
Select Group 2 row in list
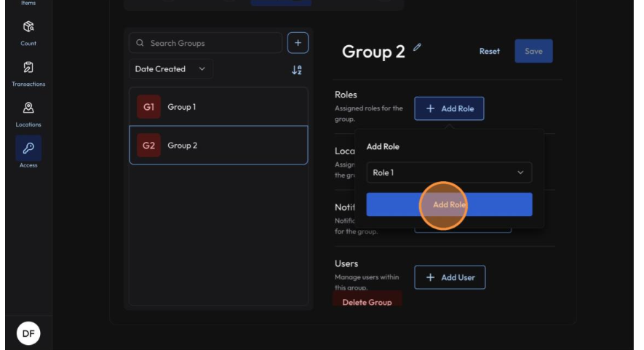218,146
